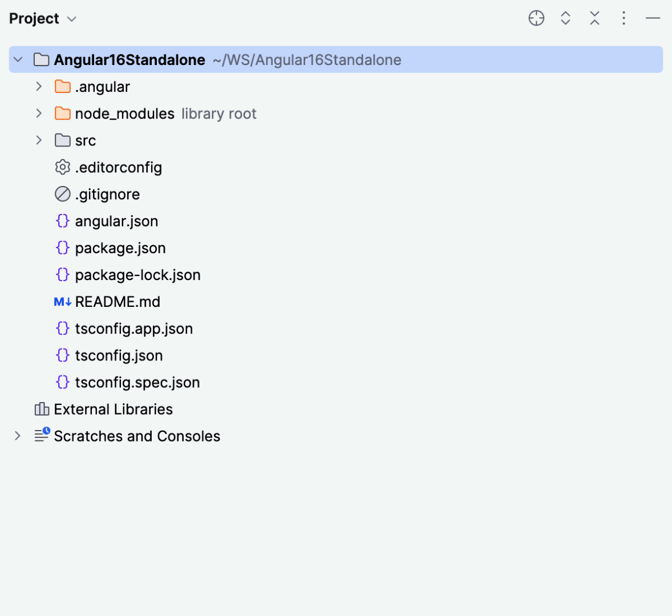
Task: Expand the node_modules folder
Action: [x=38, y=113]
